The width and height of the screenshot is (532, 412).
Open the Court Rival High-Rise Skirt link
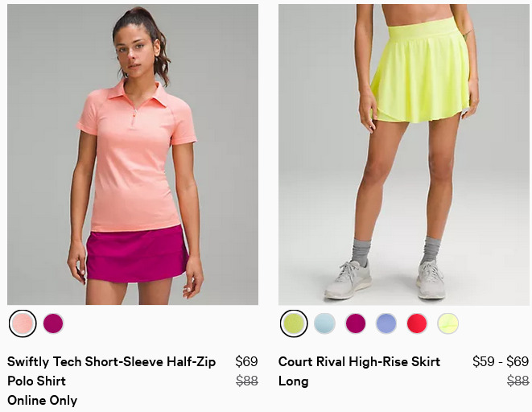coord(359,362)
